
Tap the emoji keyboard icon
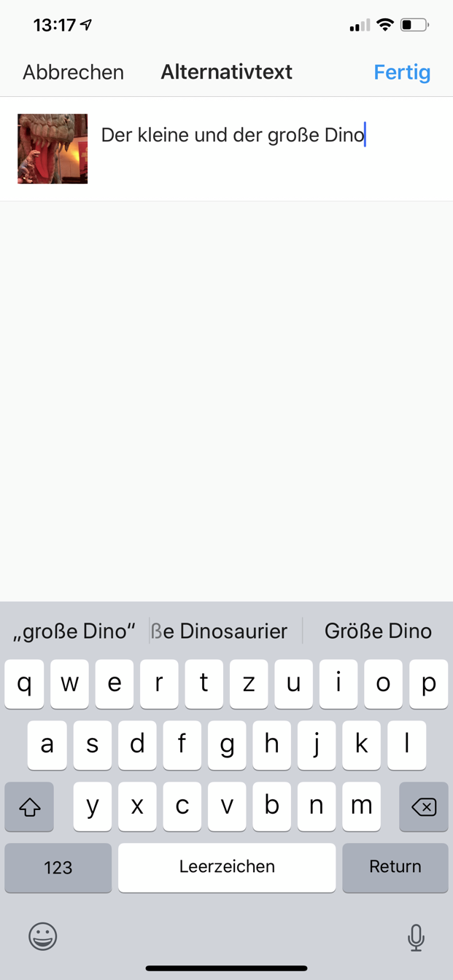tap(43, 936)
